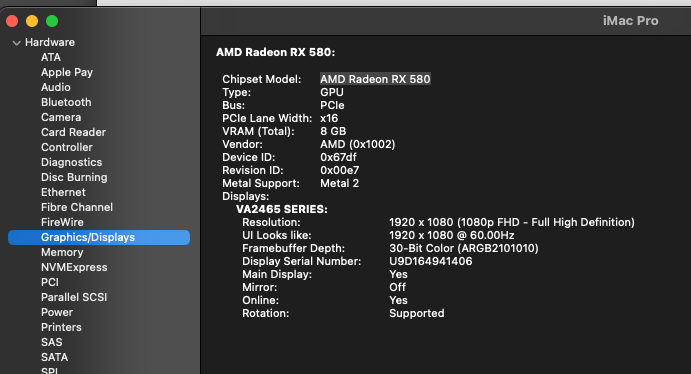The image size is (691, 374).
Task: Click the Online value Yes
Action: [398, 300]
